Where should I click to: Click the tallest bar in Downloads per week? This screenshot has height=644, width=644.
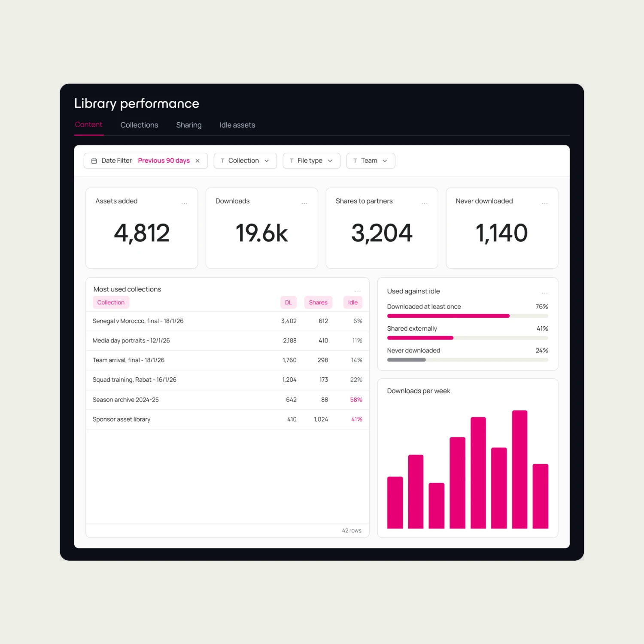pos(519,469)
